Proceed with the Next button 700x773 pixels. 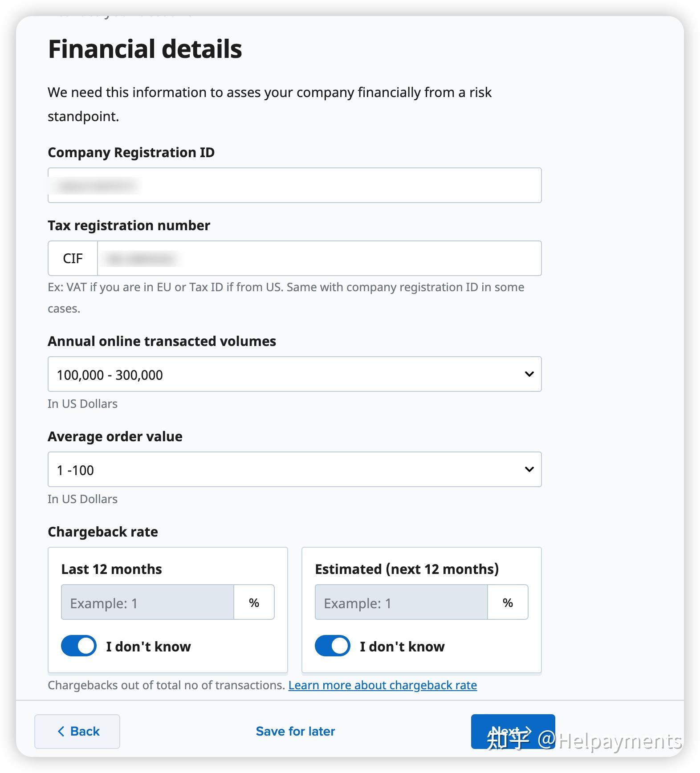513,731
